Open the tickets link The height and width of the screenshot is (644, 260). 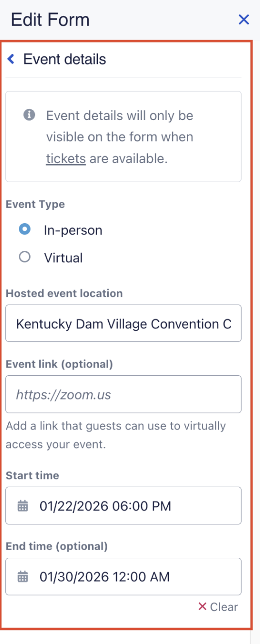click(x=66, y=158)
